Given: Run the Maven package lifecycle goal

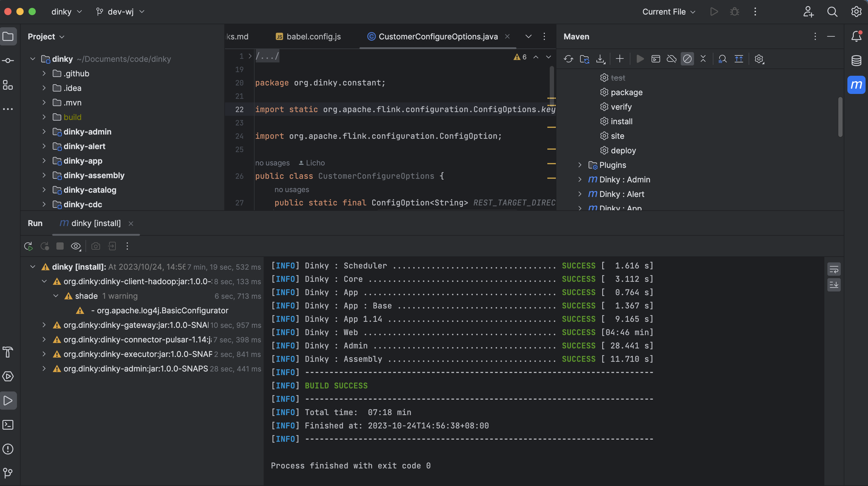Looking at the screenshot, I should 626,92.
